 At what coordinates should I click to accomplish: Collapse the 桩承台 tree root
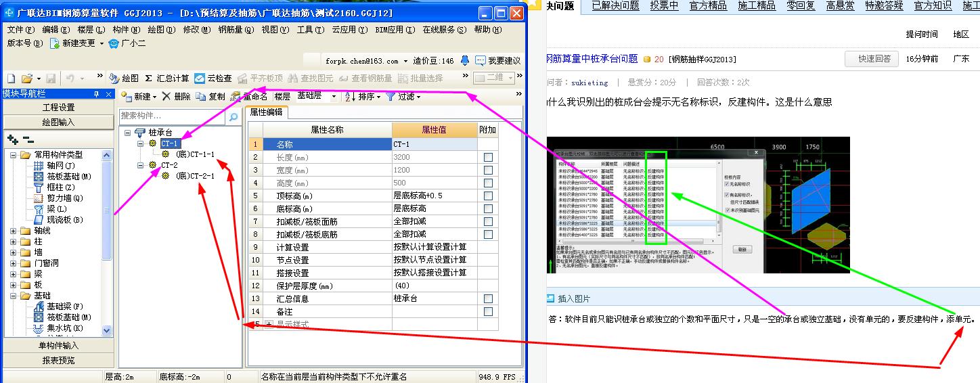tap(129, 133)
